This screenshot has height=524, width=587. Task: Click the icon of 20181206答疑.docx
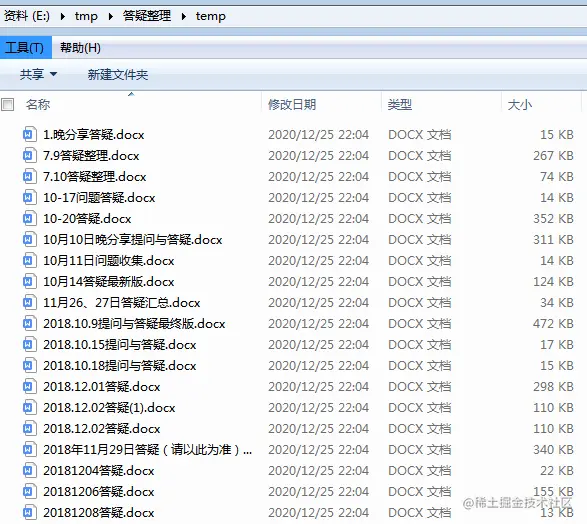click(x=30, y=491)
